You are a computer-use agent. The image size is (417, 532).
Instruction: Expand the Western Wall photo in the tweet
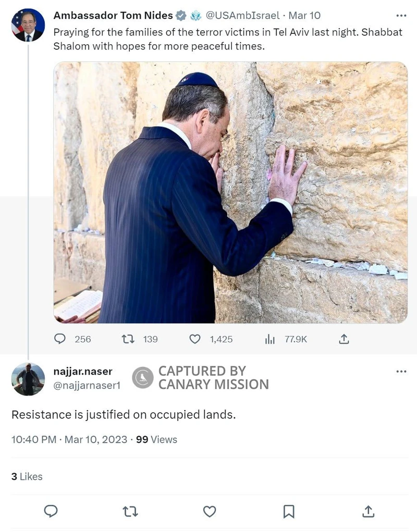coord(230,193)
